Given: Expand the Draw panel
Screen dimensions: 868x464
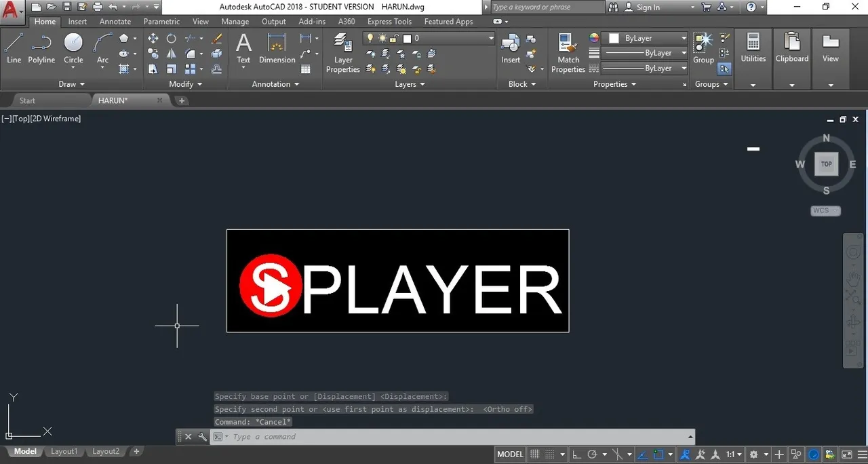Looking at the screenshot, I should point(72,84).
